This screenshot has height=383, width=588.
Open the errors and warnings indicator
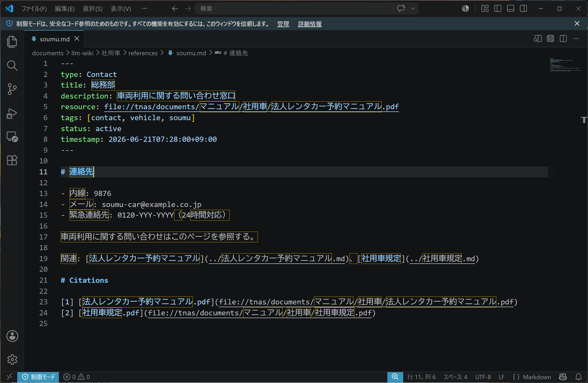click(77, 377)
